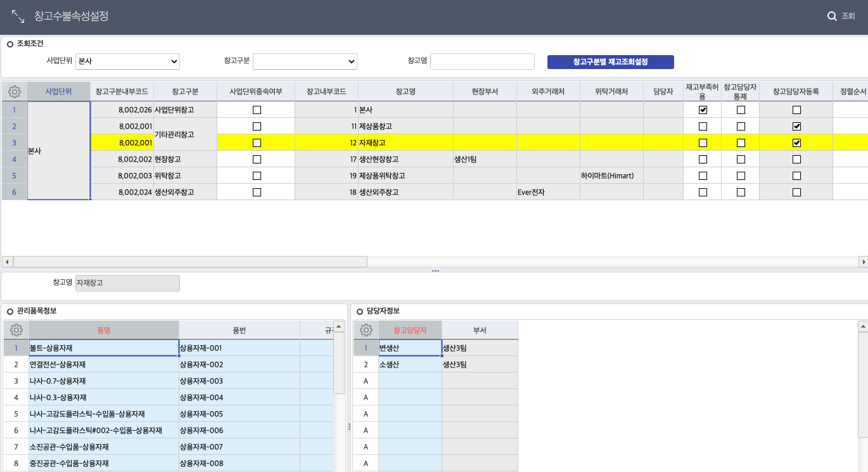Click the 창고명 search input field

click(482, 61)
